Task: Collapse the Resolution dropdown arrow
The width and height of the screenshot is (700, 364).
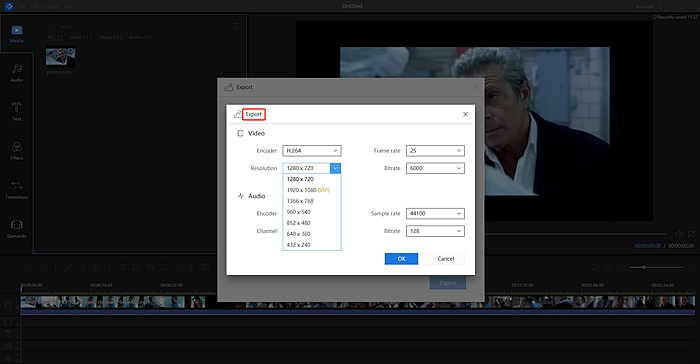Action: [335, 168]
